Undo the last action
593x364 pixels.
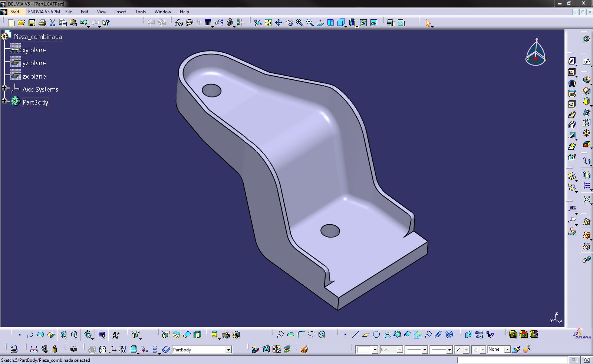click(83, 23)
